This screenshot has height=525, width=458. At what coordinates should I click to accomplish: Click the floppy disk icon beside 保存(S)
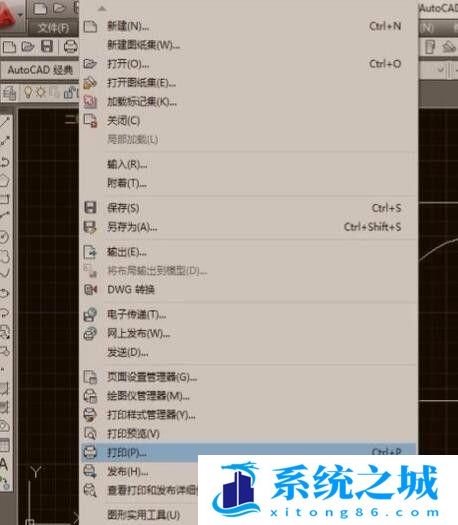point(90,208)
